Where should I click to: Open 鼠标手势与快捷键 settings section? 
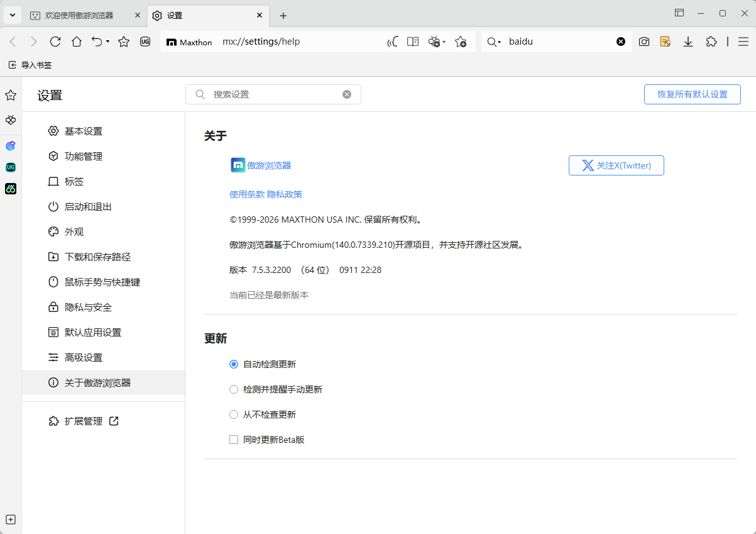tap(103, 282)
